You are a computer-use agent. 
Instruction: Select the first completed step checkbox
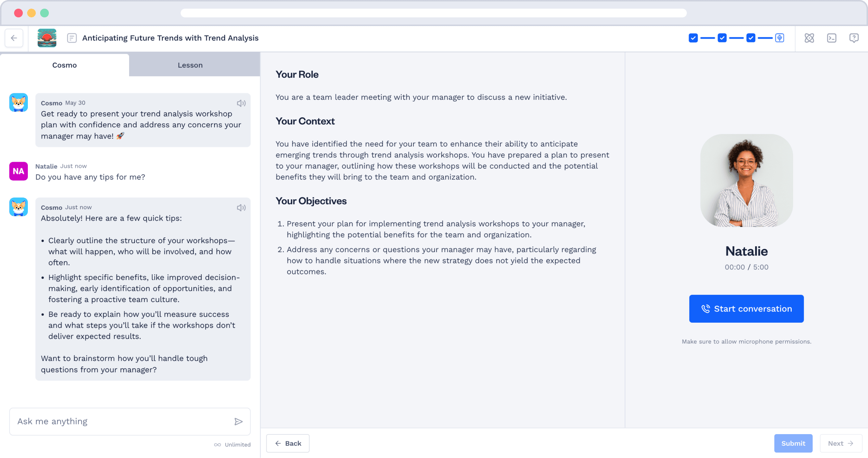tap(693, 38)
